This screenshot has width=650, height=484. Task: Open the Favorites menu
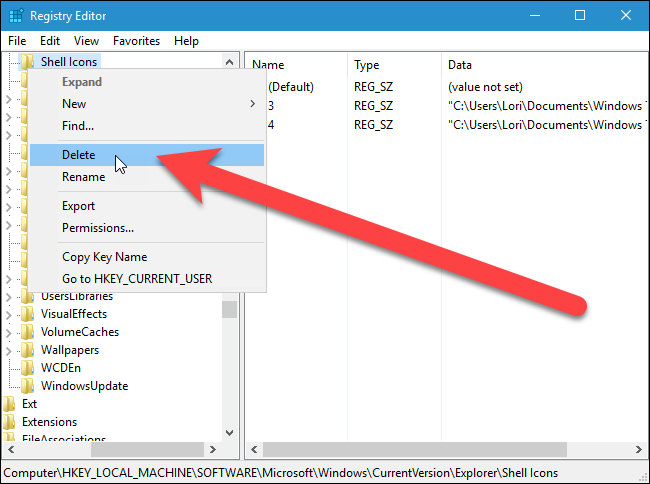(x=136, y=41)
